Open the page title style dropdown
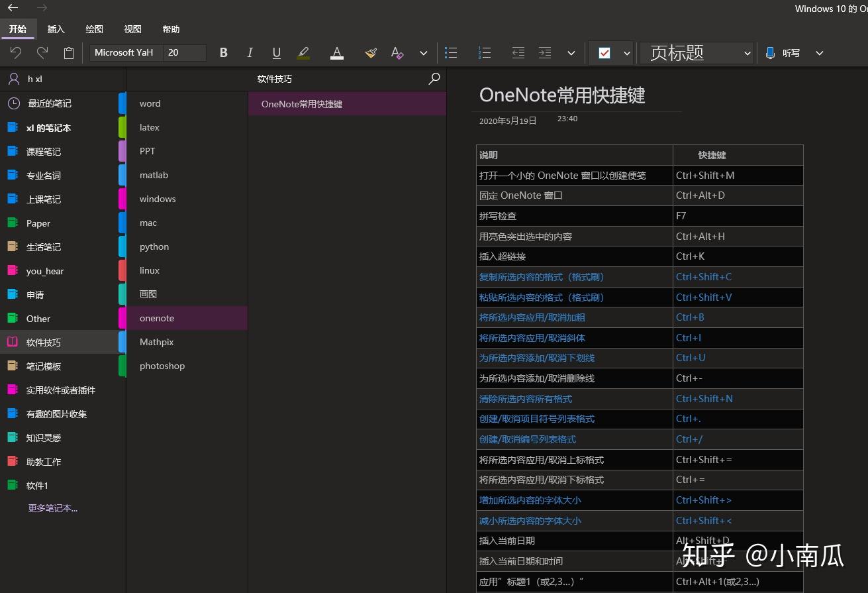Image resolution: width=868 pixels, height=593 pixels. pos(747,53)
